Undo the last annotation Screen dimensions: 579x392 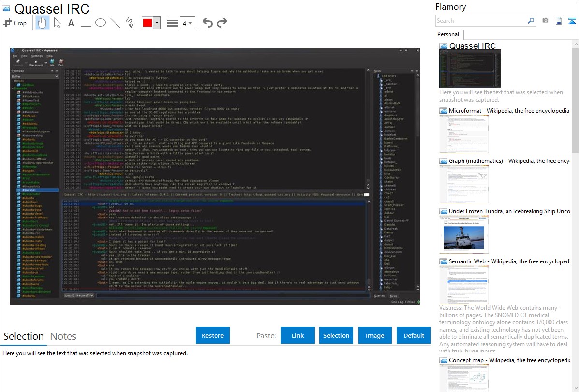click(207, 23)
